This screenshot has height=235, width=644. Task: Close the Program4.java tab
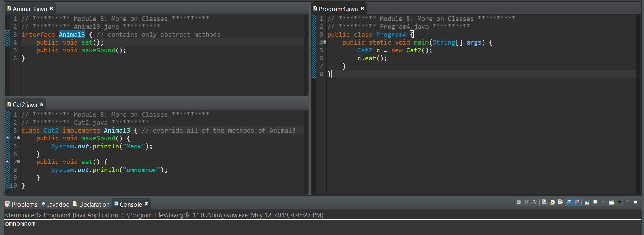[x=363, y=8]
